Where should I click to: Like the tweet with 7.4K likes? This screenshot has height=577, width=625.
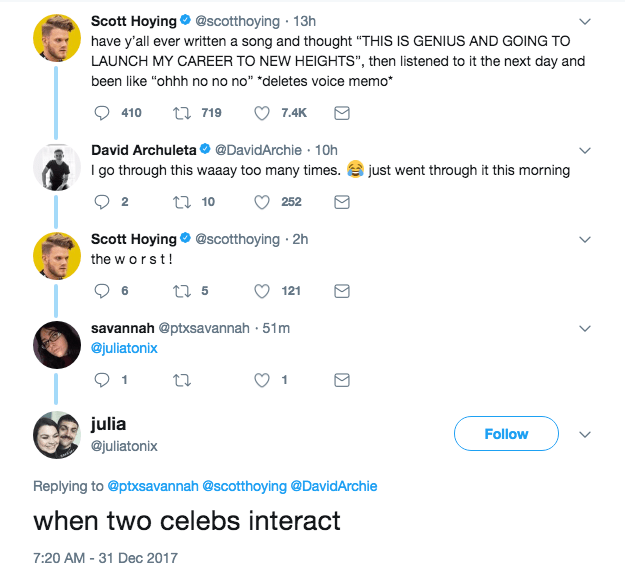coord(264,113)
